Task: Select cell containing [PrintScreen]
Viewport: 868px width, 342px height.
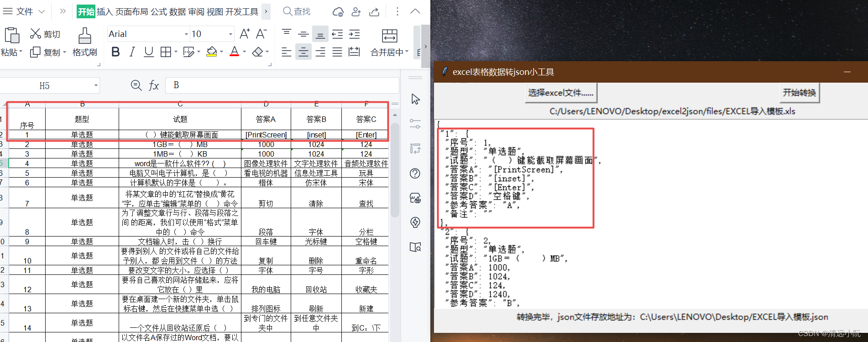Action: pyautogui.click(x=266, y=135)
